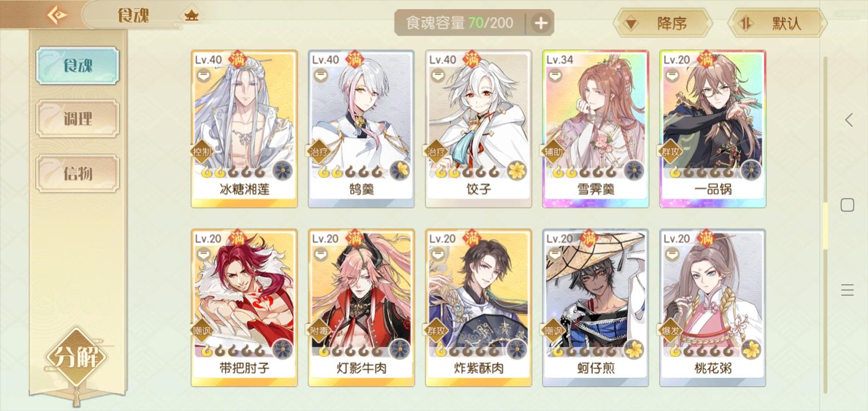Open the pagoda home icon beside 食魂 title
Image resolution: width=868 pixels, height=411 pixels.
191,15
